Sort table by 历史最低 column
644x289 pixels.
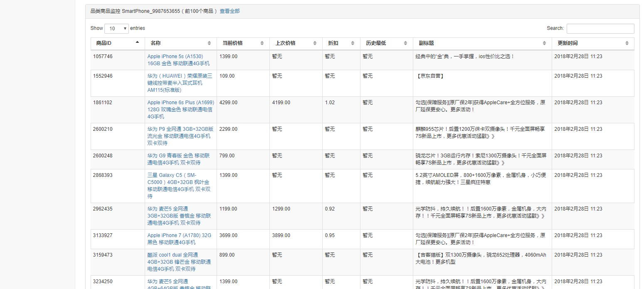(387, 43)
